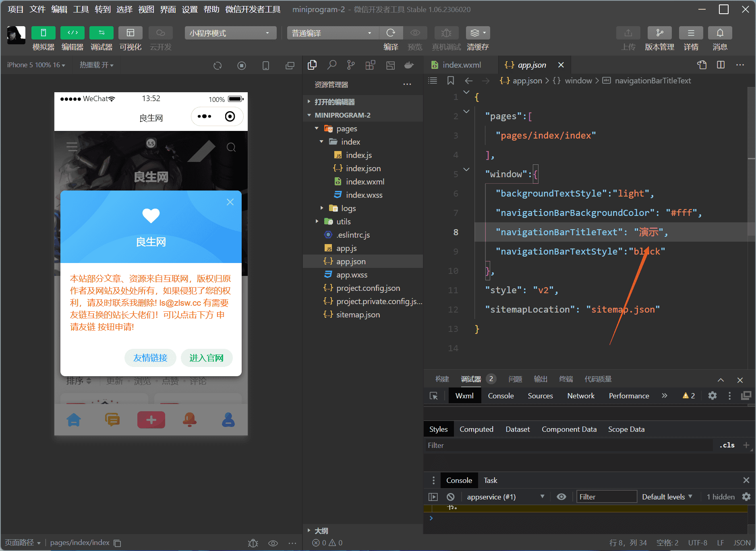The width and height of the screenshot is (756, 551).
Task: Click the console Filter input field
Action: click(x=606, y=497)
